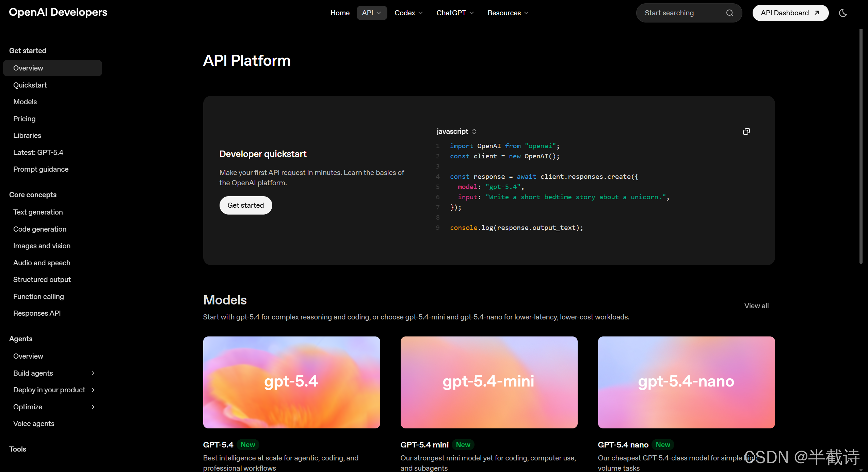This screenshot has width=868, height=472.
Task: Open the gpt-5.4-mini model card image
Action: pyautogui.click(x=489, y=382)
